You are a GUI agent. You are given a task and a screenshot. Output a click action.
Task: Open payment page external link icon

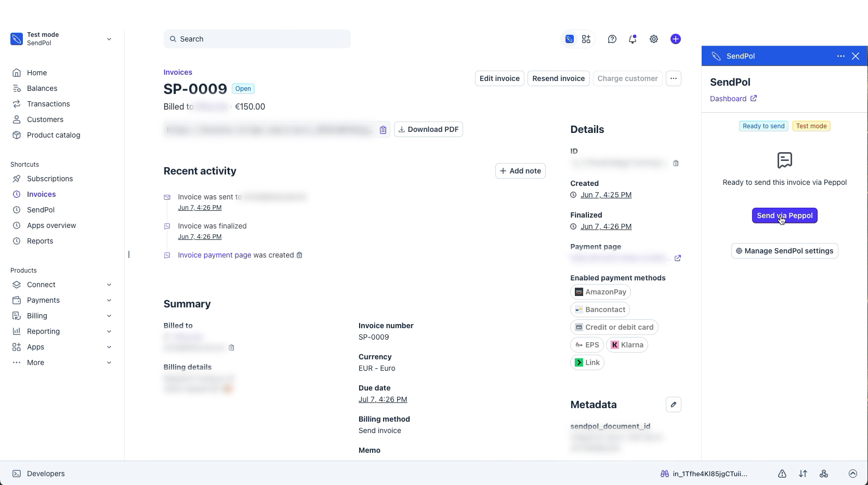click(678, 258)
